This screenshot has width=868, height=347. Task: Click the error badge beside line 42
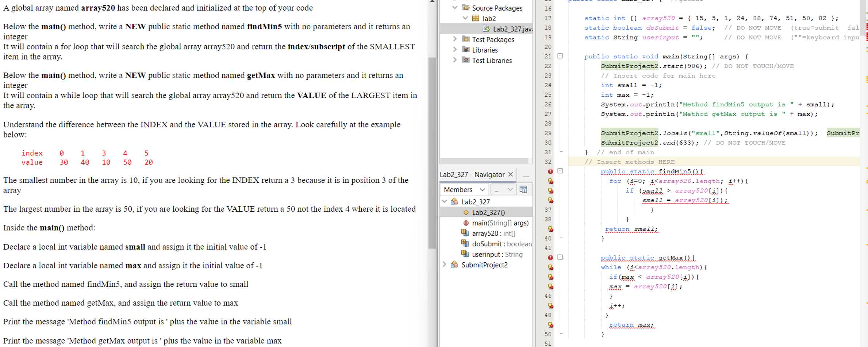point(550,258)
